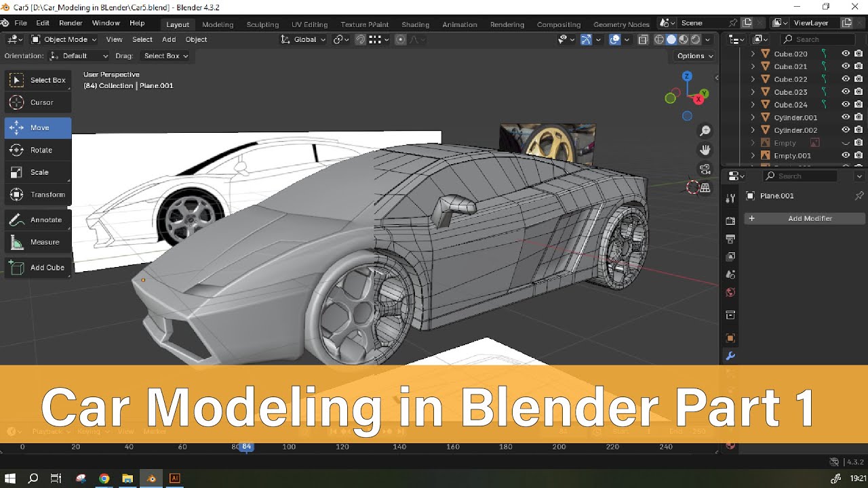868x488 pixels.
Task: Activate the Cursor tool
Action: coord(38,102)
